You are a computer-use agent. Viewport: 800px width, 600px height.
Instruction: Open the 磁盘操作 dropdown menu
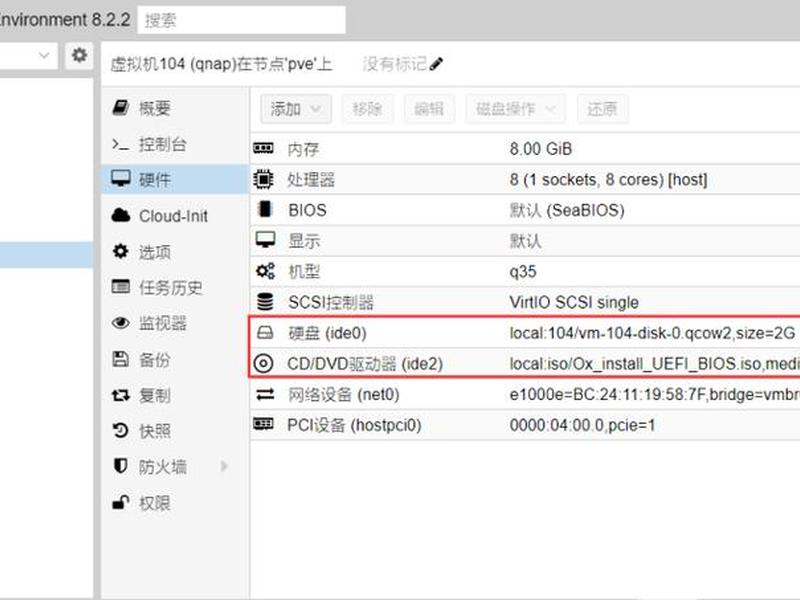[x=515, y=109]
